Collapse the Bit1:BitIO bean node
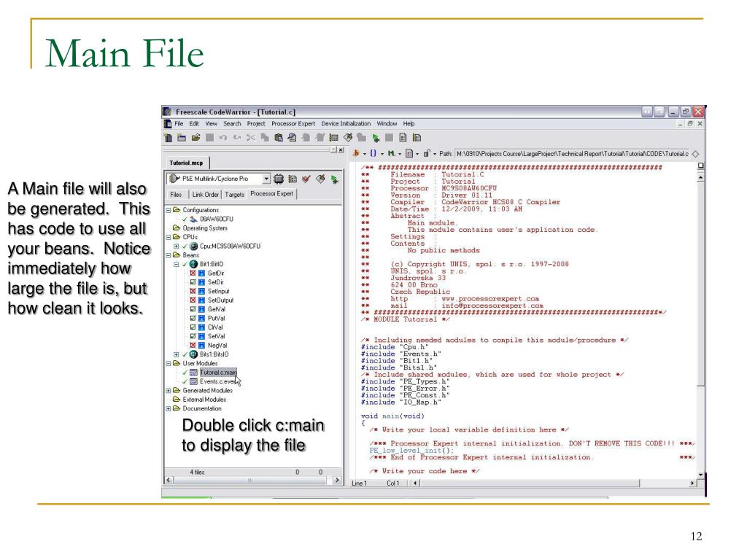The width and height of the screenshot is (747, 560). click(x=177, y=264)
